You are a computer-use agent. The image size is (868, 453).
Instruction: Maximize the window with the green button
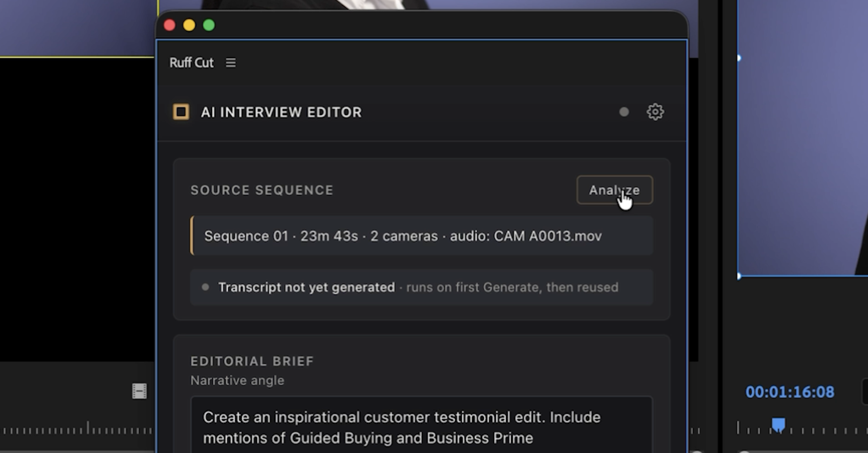(x=209, y=25)
